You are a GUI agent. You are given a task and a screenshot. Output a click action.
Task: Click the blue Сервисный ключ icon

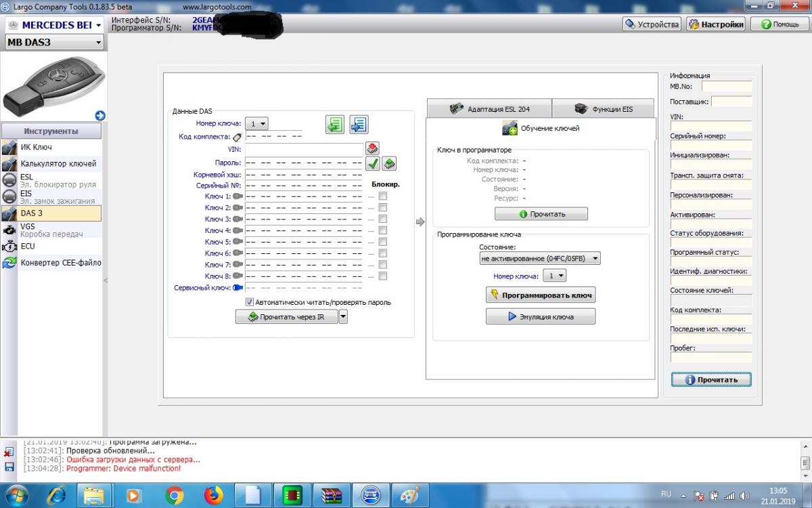238,287
